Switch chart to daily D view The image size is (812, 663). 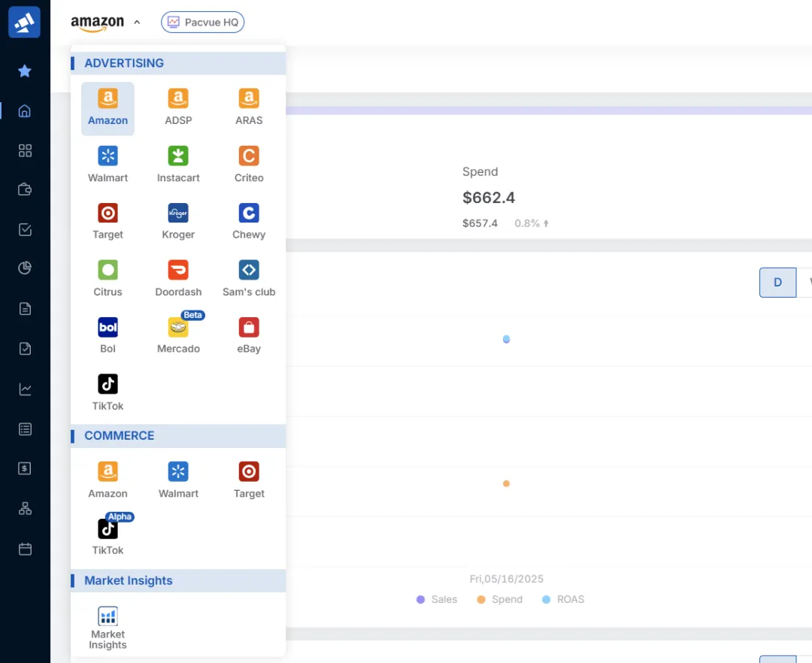777,283
